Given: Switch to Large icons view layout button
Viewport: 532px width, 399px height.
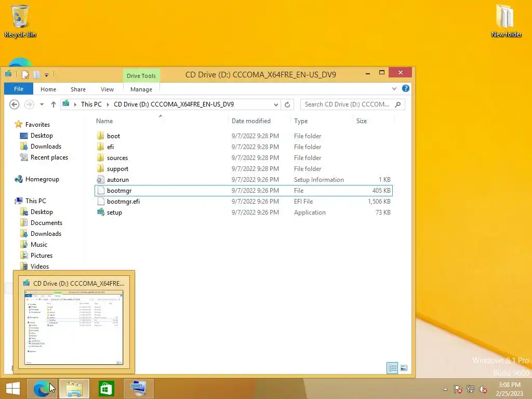Looking at the screenshot, I should 404,368.
